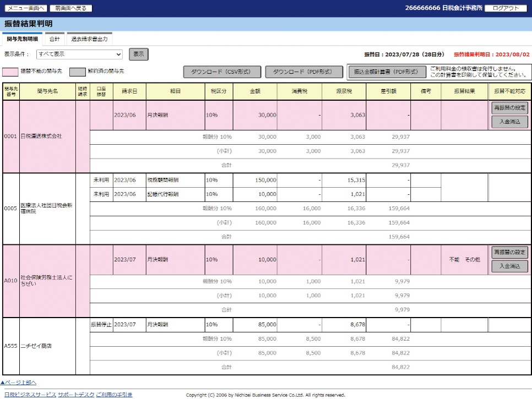Click 再振替の設定 for 日税運送株式会社
The height and width of the screenshot is (399, 532).
[x=509, y=108]
